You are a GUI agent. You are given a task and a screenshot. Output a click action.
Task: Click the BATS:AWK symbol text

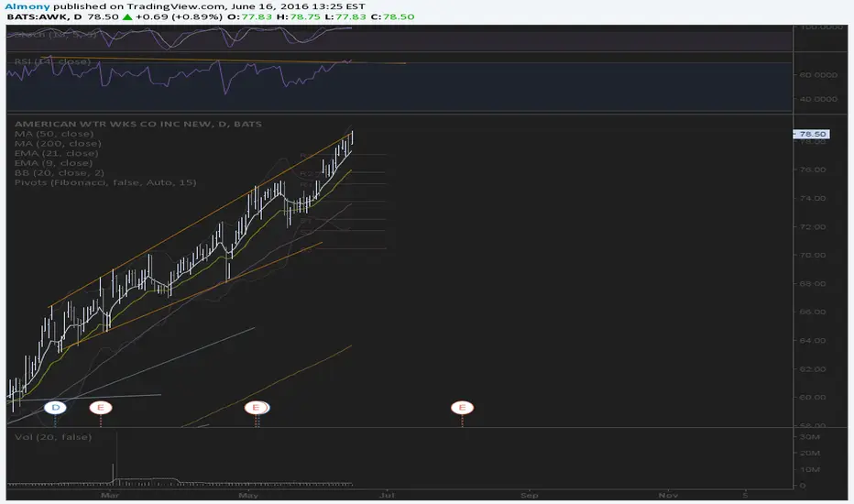(x=38, y=16)
